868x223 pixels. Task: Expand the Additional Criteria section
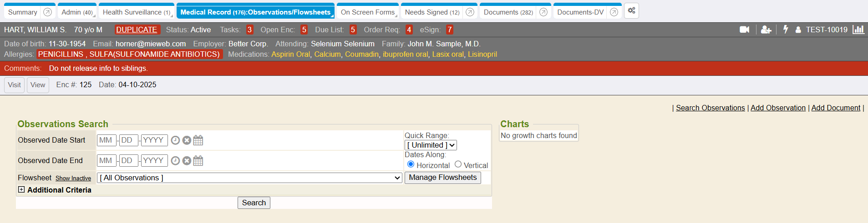(x=21, y=190)
